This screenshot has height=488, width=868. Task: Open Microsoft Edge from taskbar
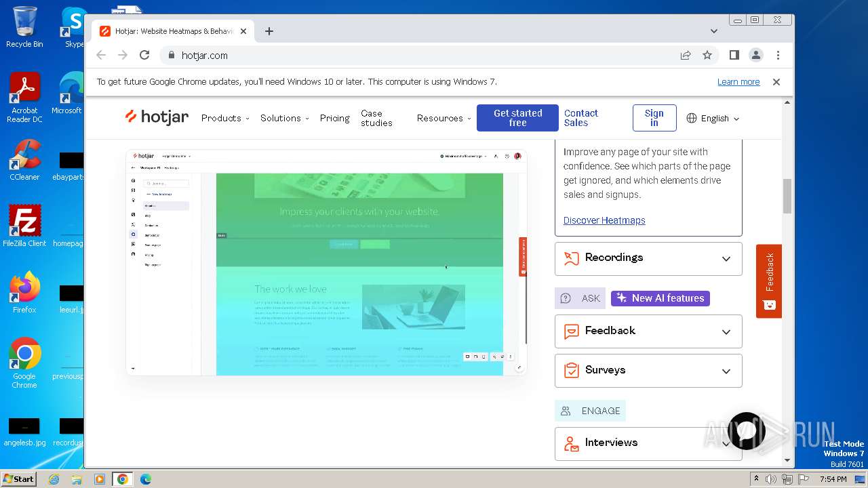tap(146, 479)
